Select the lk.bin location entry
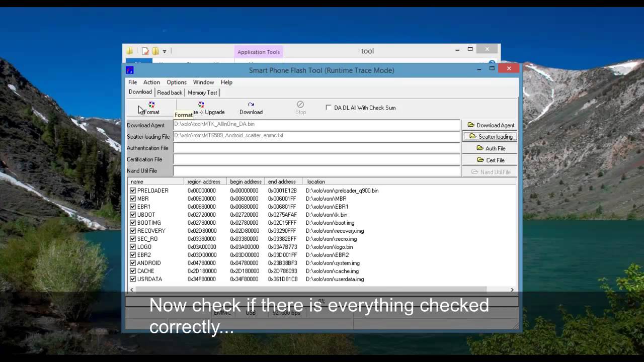Image resolution: width=644 pixels, height=362 pixels. pos(327,215)
